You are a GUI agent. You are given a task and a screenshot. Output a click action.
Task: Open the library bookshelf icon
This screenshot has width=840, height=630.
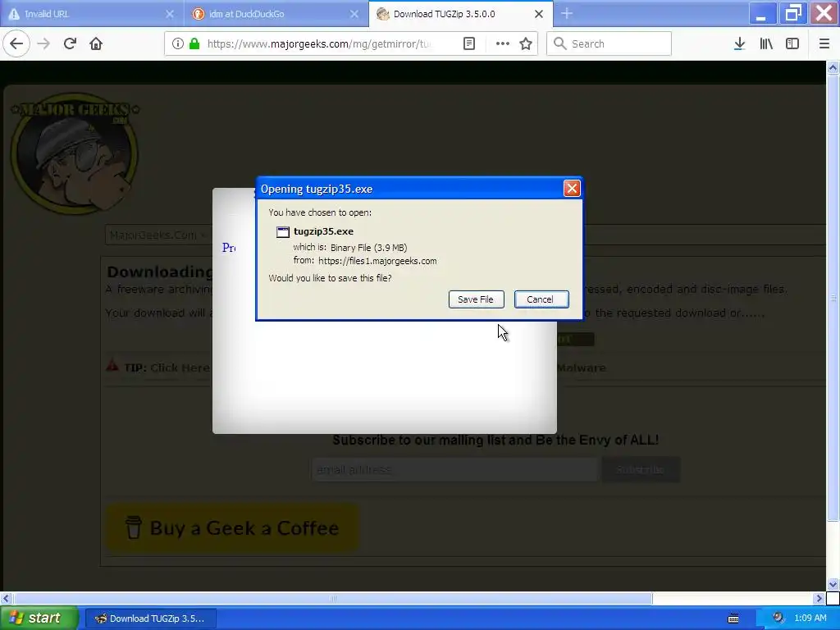(766, 44)
